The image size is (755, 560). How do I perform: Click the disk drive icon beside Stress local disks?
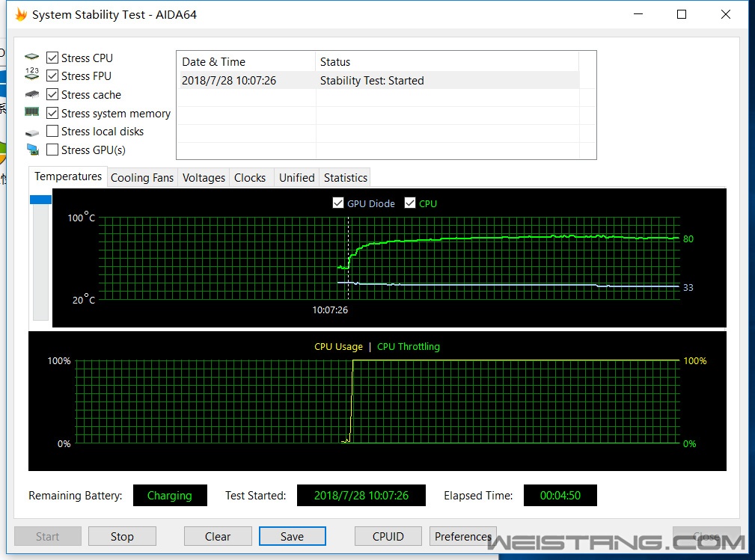(x=31, y=132)
